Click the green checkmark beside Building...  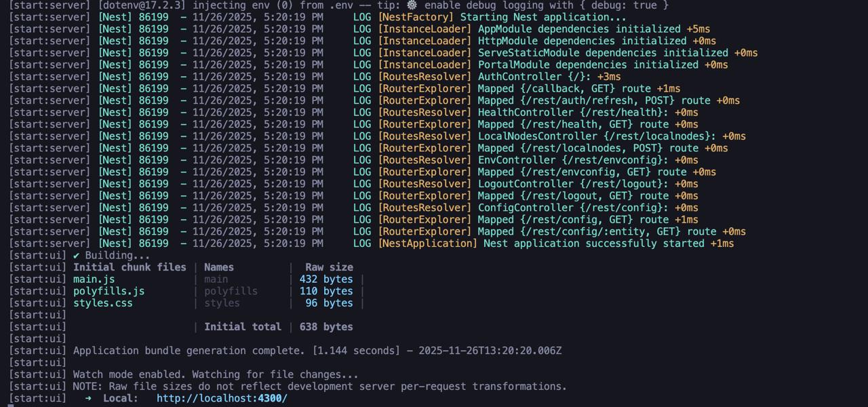[x=77, y=255]
